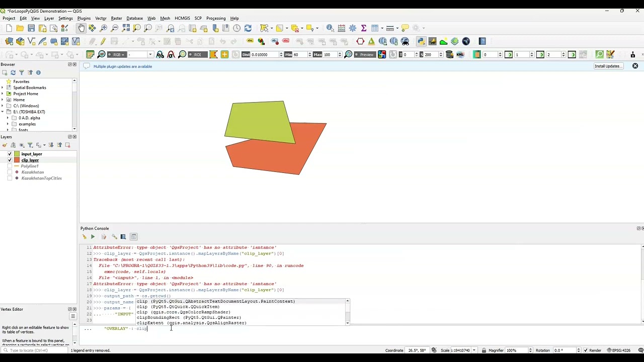This screenshot has height=362, width=644.
Task: Click the KML icon in SCP toolbar
Action: [460, 54]
